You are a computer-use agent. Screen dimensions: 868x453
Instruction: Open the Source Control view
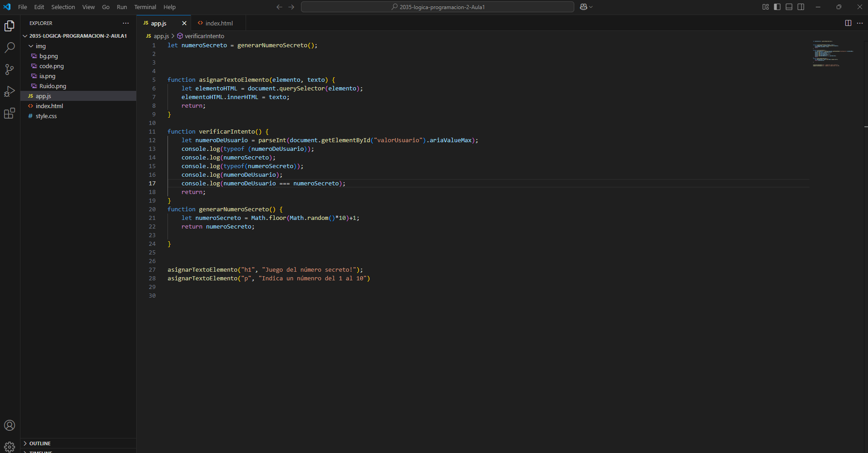pyautogui.click(x=10, y=70)
